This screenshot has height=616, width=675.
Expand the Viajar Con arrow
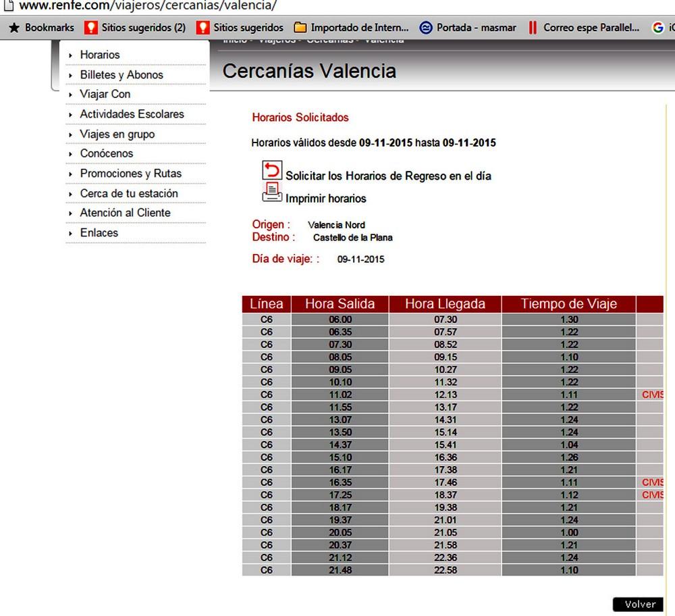tap(71, 95)
